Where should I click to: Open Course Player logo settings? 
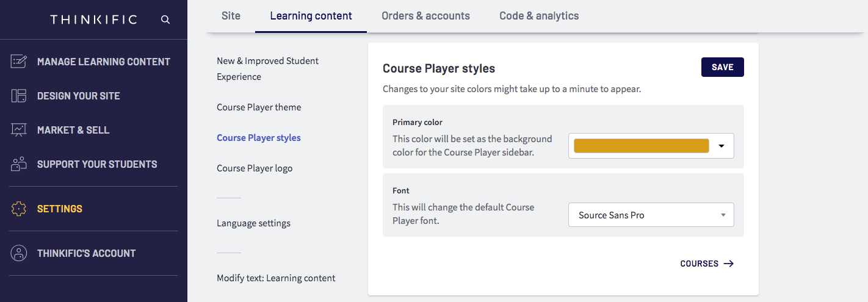click(x=255, y=168)
